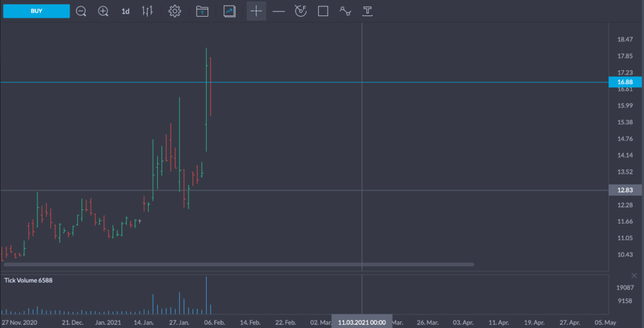Click the 11.03.2021 00:00 date label

tap(362, 322)
